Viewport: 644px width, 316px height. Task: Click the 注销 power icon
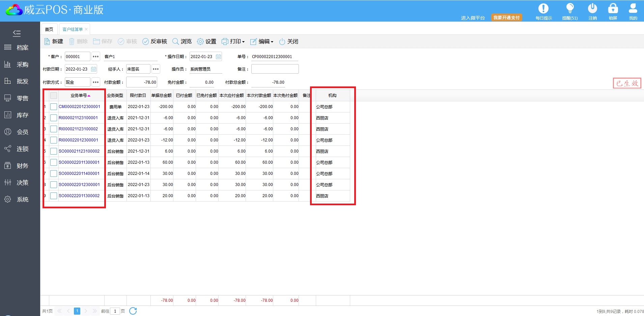point(592,9)
